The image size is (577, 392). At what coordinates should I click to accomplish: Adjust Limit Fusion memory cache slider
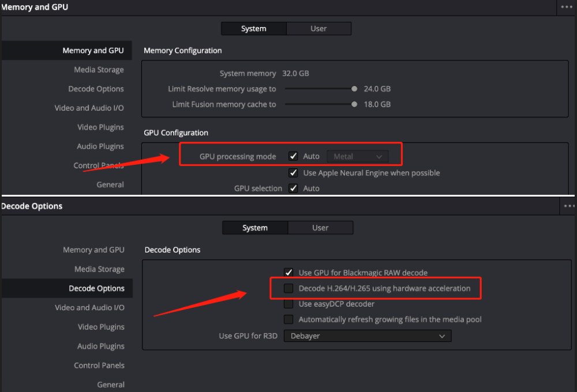point(354,104)
